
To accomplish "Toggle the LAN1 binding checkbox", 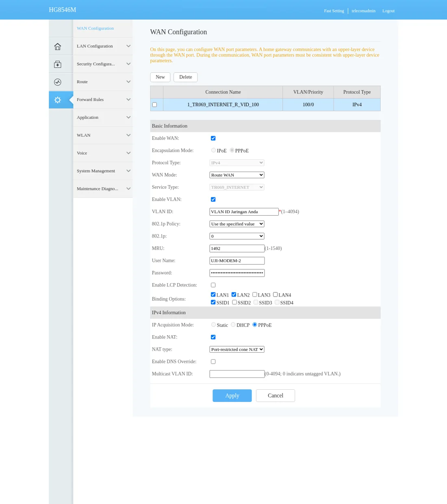I will coord(213,295).
